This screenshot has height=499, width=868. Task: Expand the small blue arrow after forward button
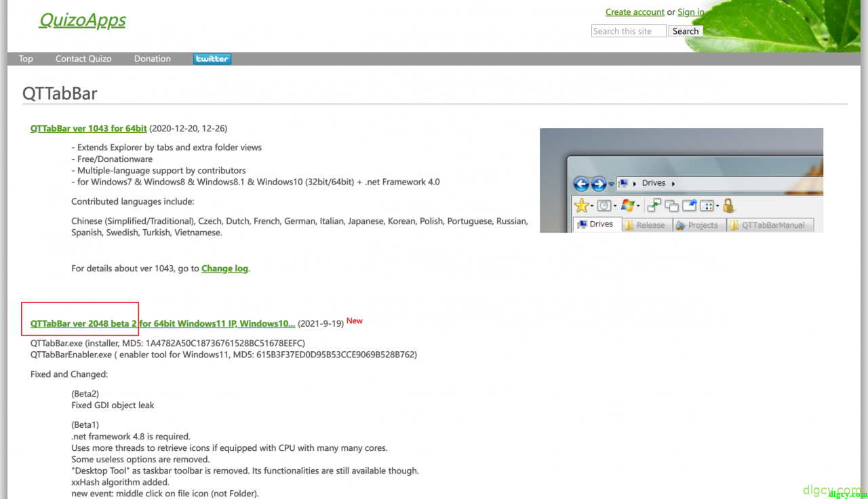611,184
